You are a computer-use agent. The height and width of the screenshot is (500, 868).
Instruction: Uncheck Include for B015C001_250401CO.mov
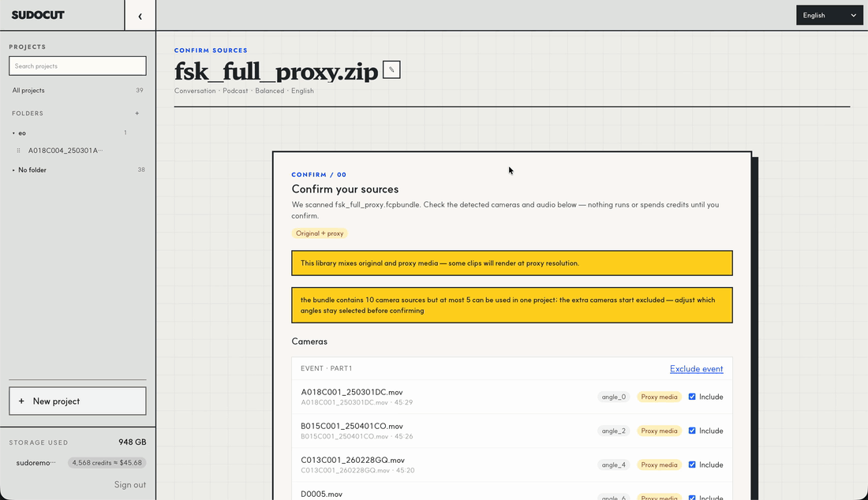coord(692,431)
